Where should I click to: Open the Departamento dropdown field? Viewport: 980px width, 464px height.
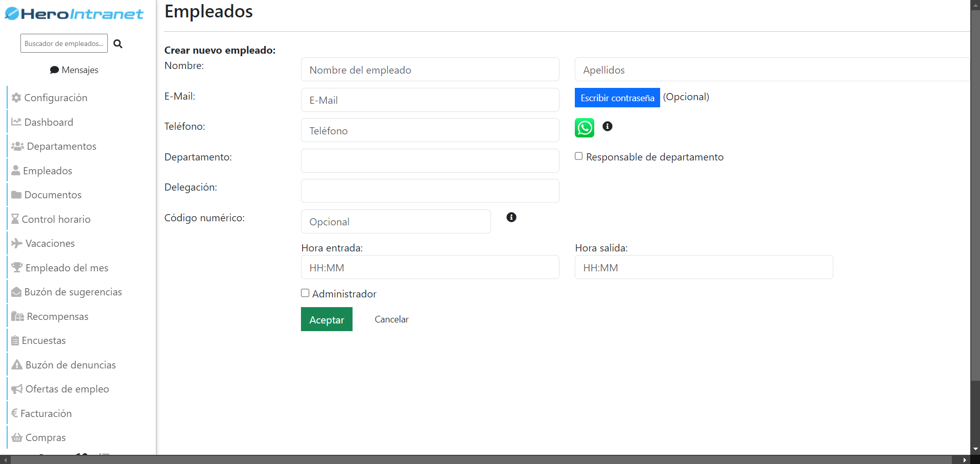(430, 161)
